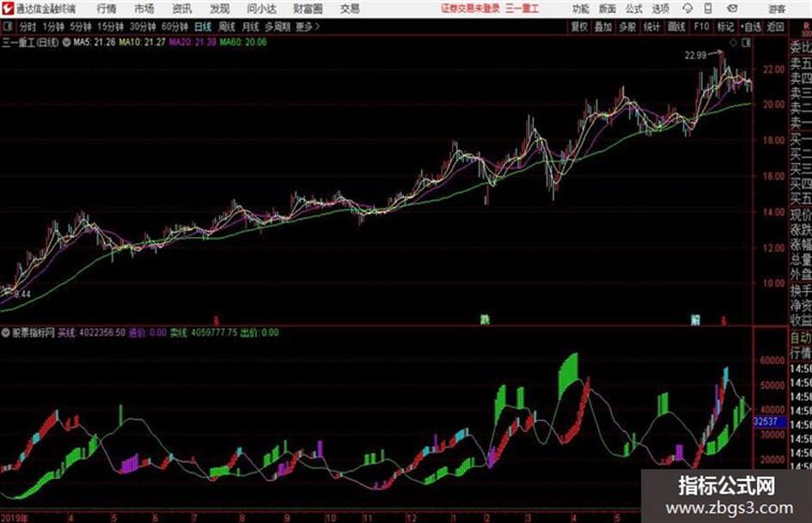Click the 多股 toolbar button
The height and width of the screenshot is (523, 812).
627,27
